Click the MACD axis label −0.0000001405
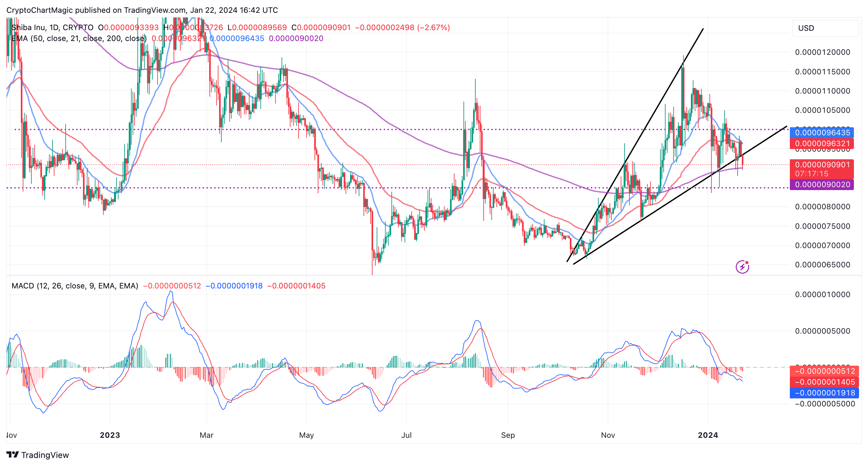This screenshot has height=466, width=868. point(824,382)
